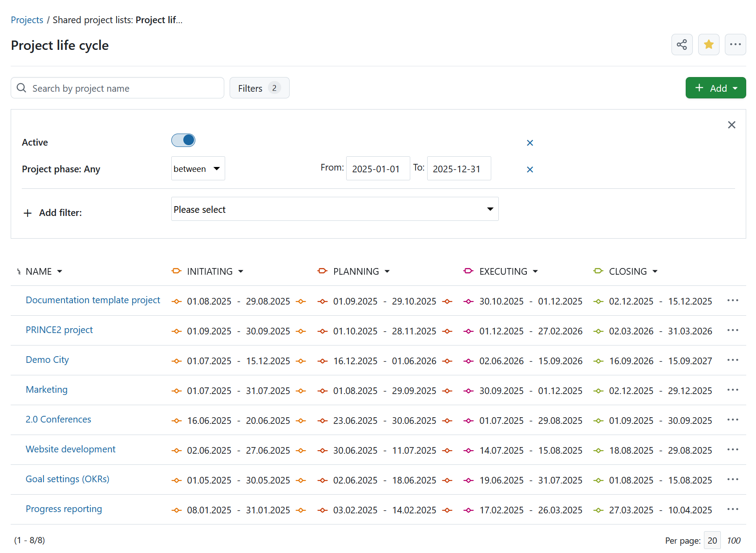Viewport: 756px width, 553px height.
Task: Open the row actions for Documentation template project
Action: [732, 301]
